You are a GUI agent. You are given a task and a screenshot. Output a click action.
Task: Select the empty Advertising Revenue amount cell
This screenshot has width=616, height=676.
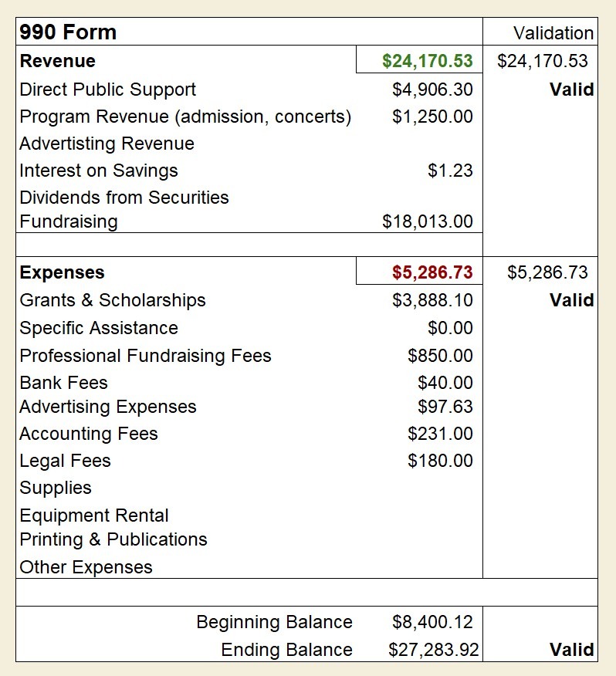click(421, 144)
